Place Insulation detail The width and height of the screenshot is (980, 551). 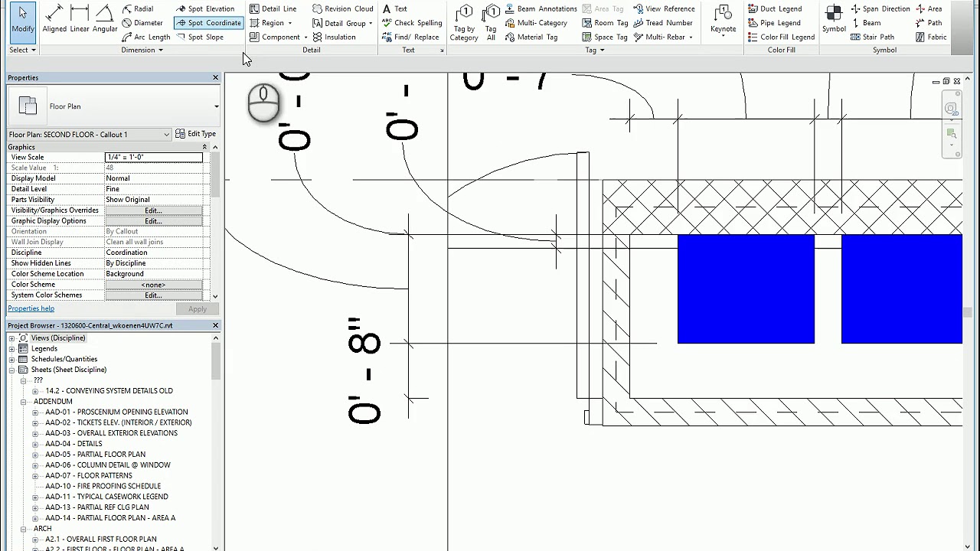click(334, 37)
